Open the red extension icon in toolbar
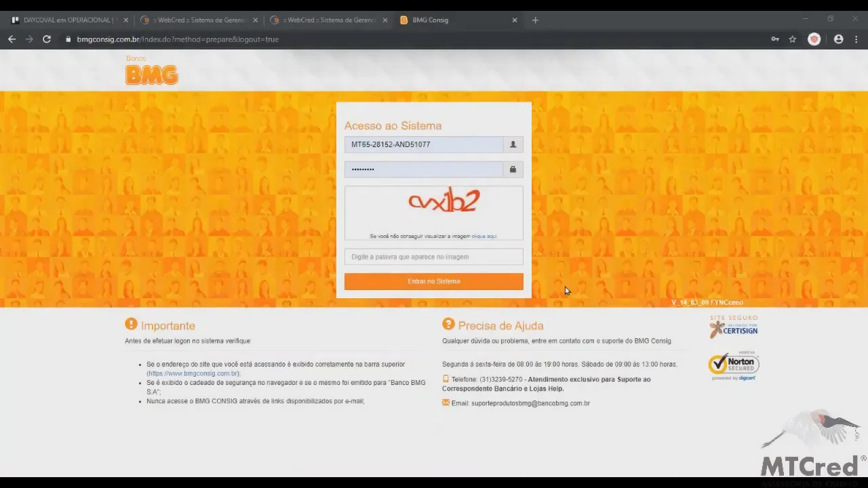This screenshot has height=488, width=868. pyautogui.click(x=814, y=39)
